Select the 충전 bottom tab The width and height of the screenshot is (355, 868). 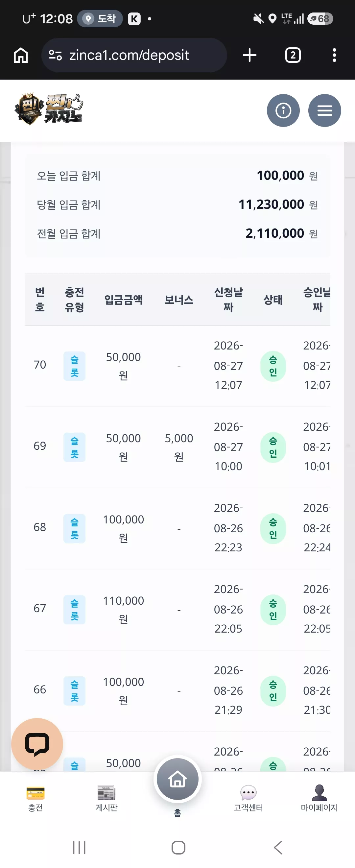click(x=35, y=798)
